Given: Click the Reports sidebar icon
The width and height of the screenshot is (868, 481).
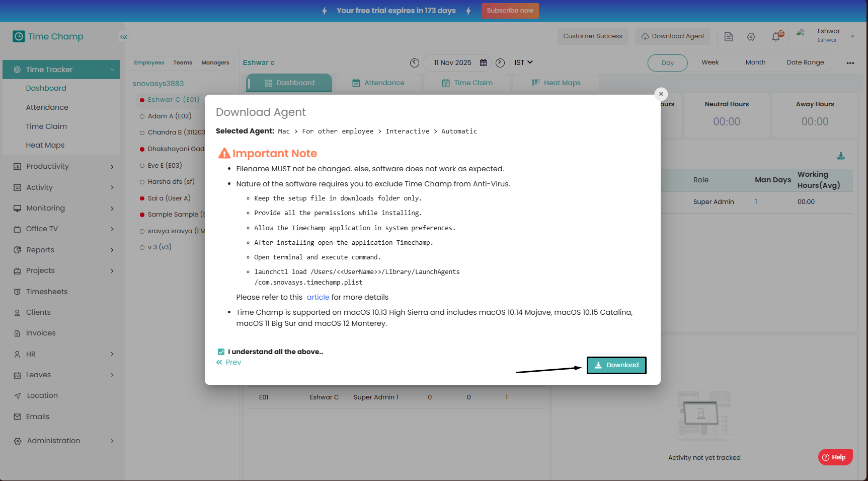Looking at the screenshot, I should click(18, 250).
